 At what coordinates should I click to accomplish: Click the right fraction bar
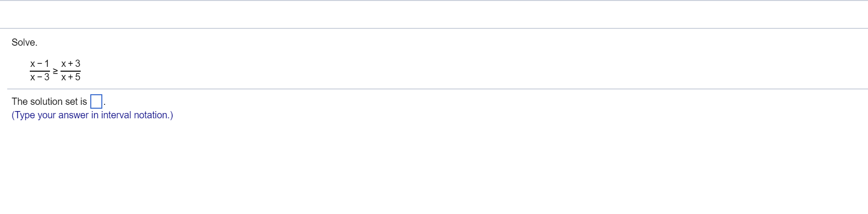click(x=71, y=71)
